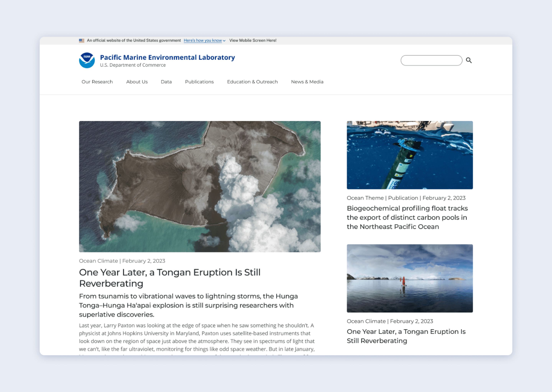Open the Publications menu
The width and height of the screenshot is (552, 392).
[x=199, y=82]
